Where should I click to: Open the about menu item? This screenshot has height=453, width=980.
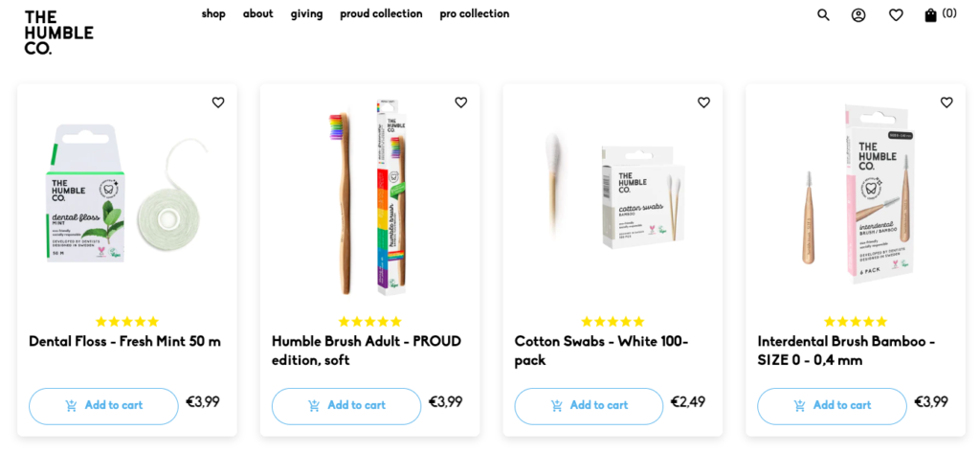point(257,14)
